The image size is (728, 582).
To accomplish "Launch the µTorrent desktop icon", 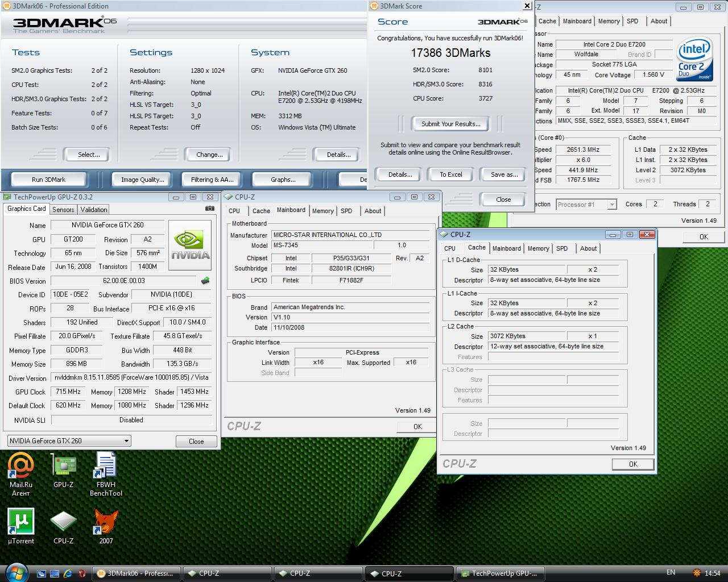I will 20,526.
